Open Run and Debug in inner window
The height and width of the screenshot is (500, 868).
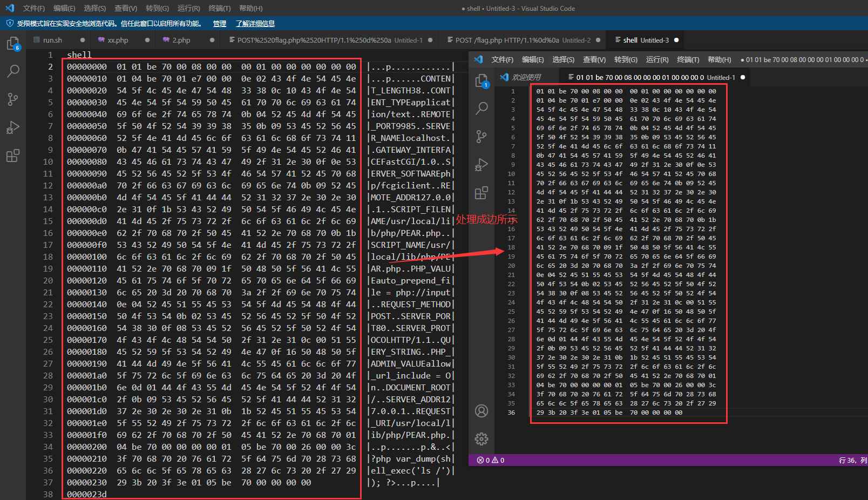tap(482, 165)
